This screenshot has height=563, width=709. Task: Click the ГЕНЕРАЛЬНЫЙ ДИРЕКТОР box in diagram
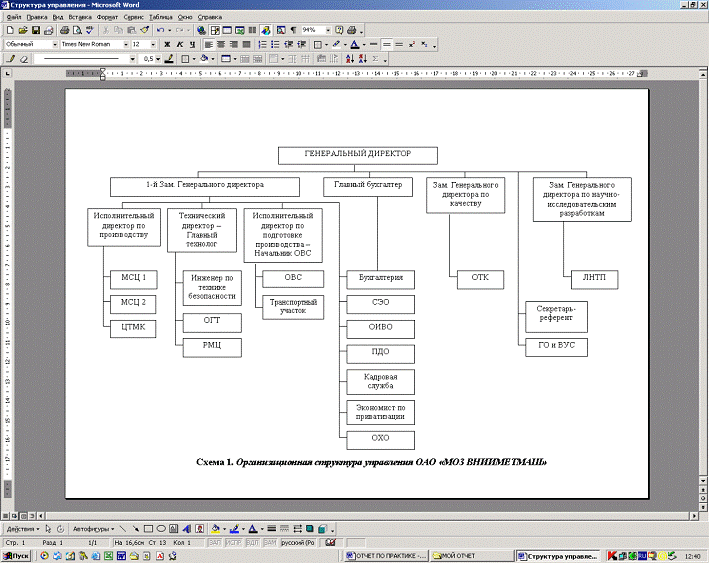coord(358,154)
